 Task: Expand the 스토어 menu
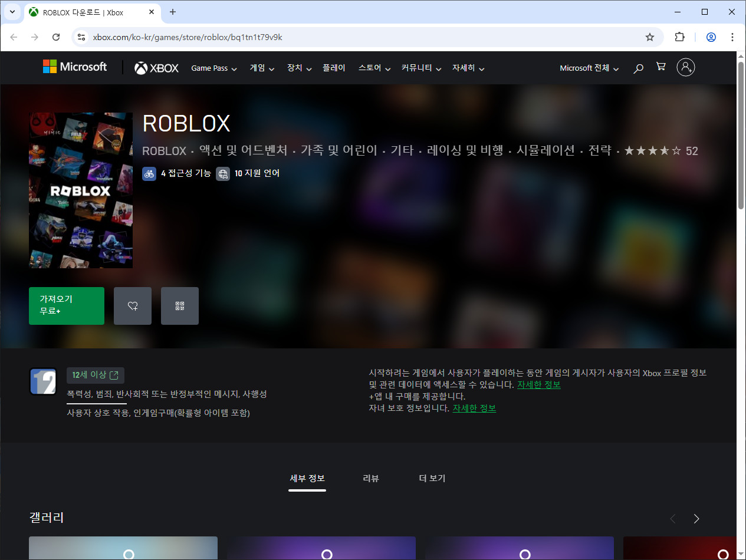[x=374, y=68]
